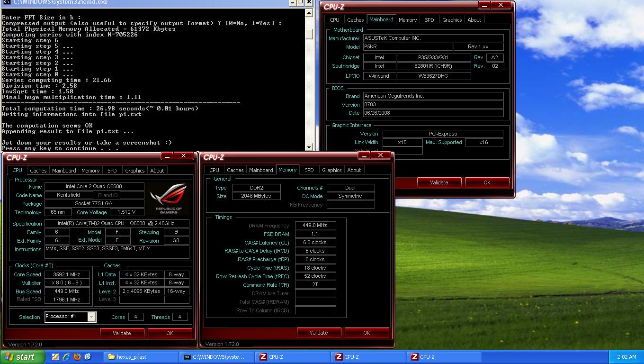The image size is (644, 364).
Task: Click the Intel Core 2 Quad Q6600 name field
Action: coord(94,187)
